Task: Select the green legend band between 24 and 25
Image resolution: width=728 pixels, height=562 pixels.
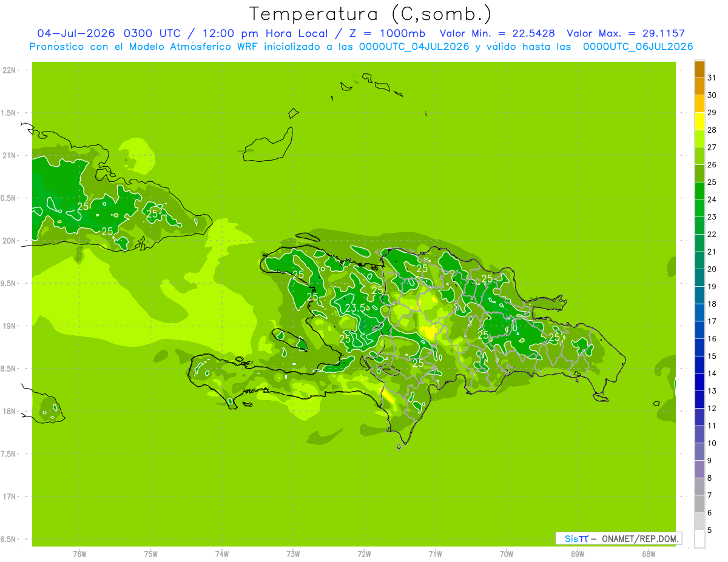Action: point(699,190)
